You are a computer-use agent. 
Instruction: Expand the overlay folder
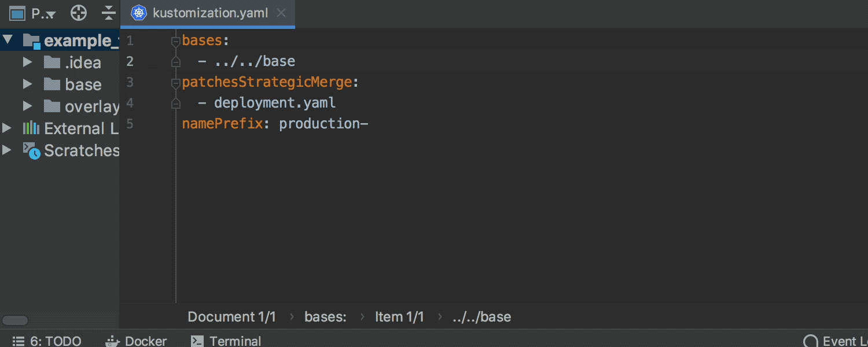(x=26, y=106)
